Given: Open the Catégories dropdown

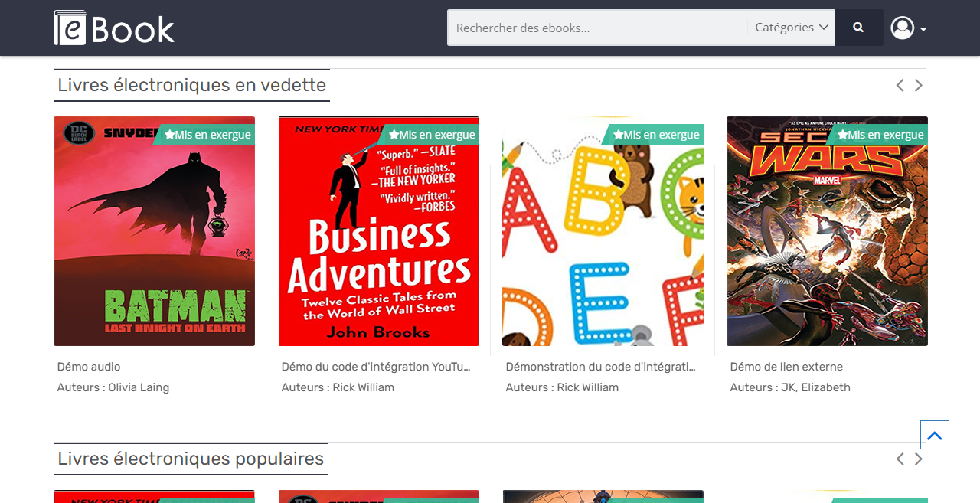Looking at the screenshot, I should [792, 28].
